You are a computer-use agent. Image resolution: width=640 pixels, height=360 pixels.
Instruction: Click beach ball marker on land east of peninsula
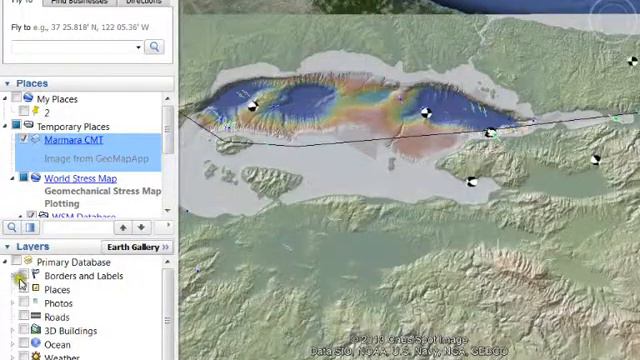coord(596,160)
